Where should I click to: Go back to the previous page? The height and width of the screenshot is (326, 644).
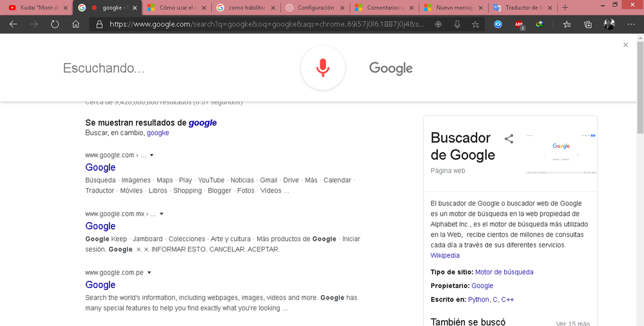coord(13,24)
